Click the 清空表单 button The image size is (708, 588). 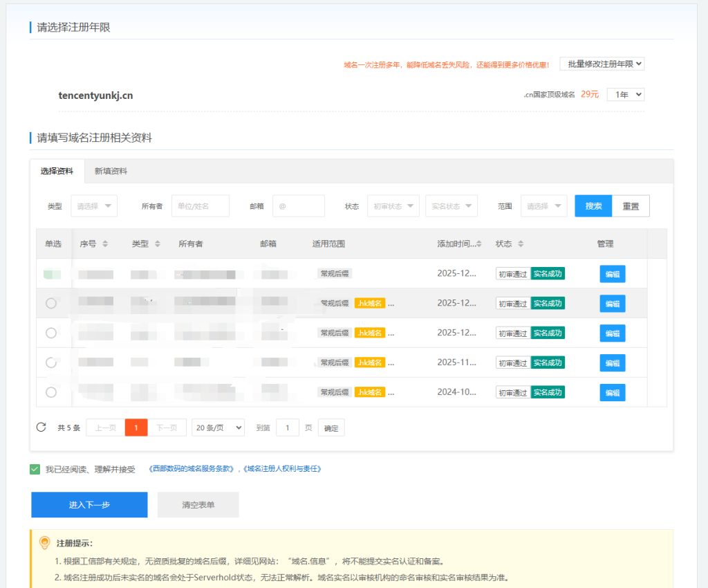point(198,504)
